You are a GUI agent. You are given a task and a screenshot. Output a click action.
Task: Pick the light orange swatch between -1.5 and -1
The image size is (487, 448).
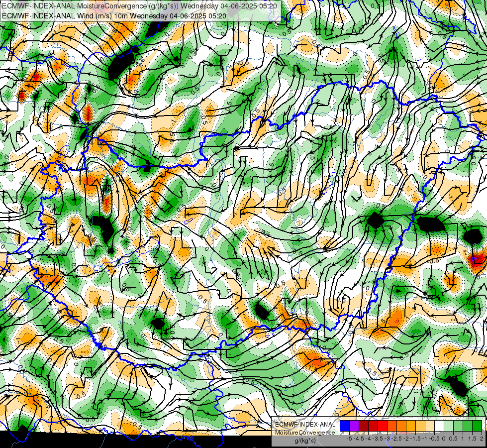[420, 426]
